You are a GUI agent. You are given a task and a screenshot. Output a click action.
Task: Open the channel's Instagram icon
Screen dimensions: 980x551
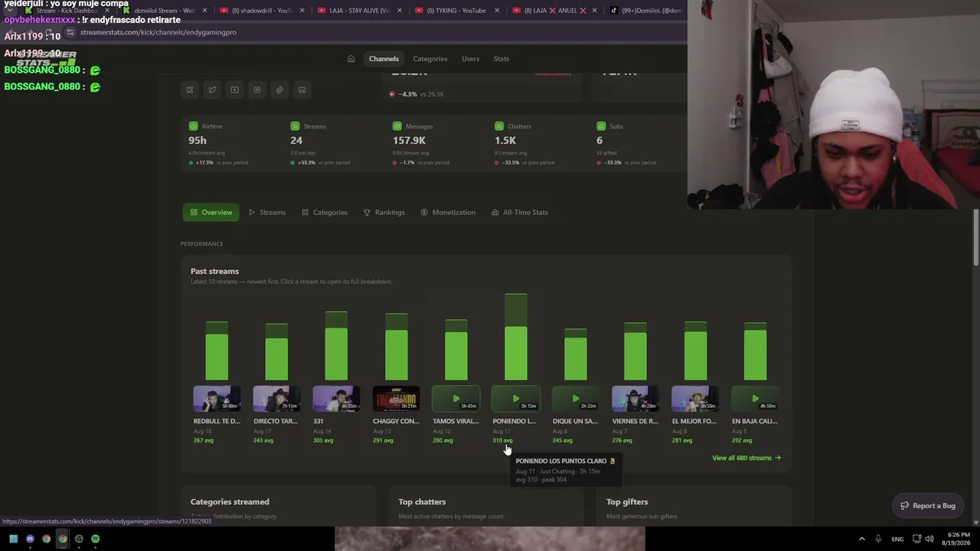pos(257,90)
